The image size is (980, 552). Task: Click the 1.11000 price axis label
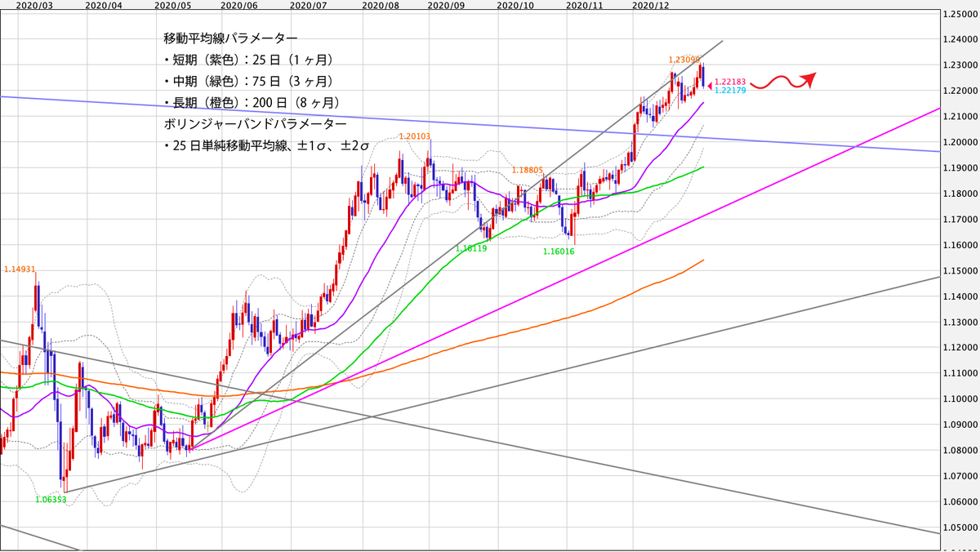pos(960,374)
